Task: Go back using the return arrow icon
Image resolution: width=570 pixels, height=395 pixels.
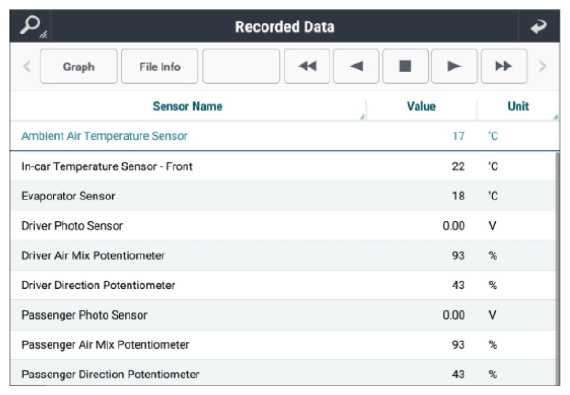Action: (x=539, y=26)
